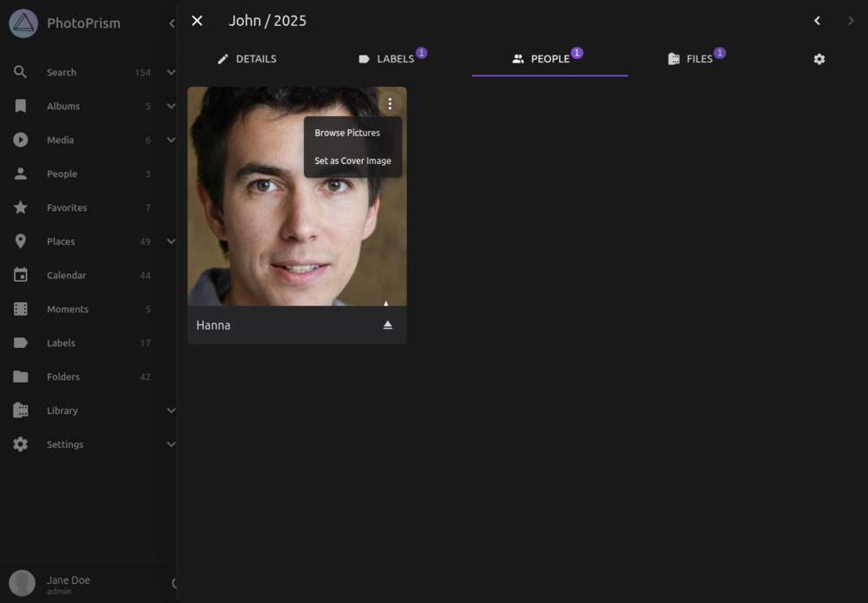Open the Jane Doe admin account area
Viewport: 868px width, 603px height.
point(69,582)
